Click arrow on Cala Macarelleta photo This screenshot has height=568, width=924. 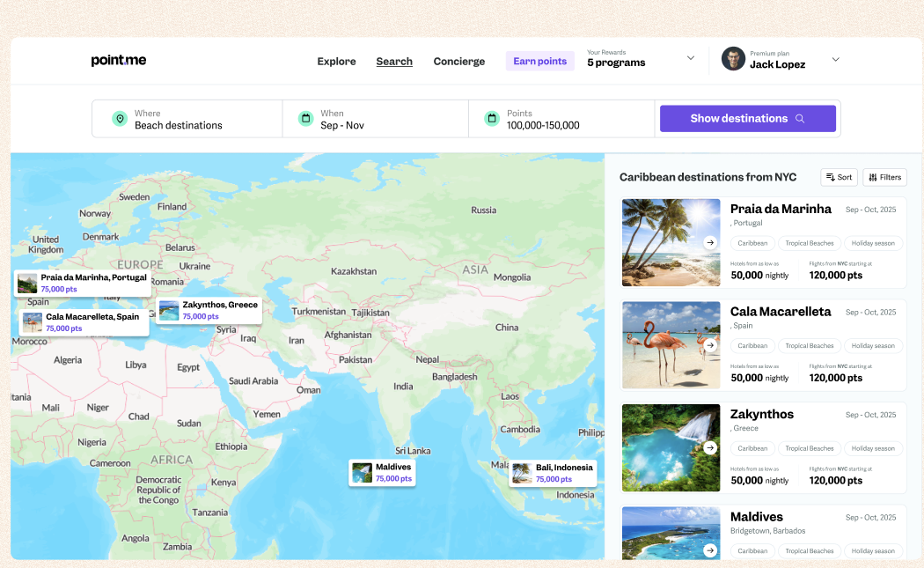[x=710, y=345]
